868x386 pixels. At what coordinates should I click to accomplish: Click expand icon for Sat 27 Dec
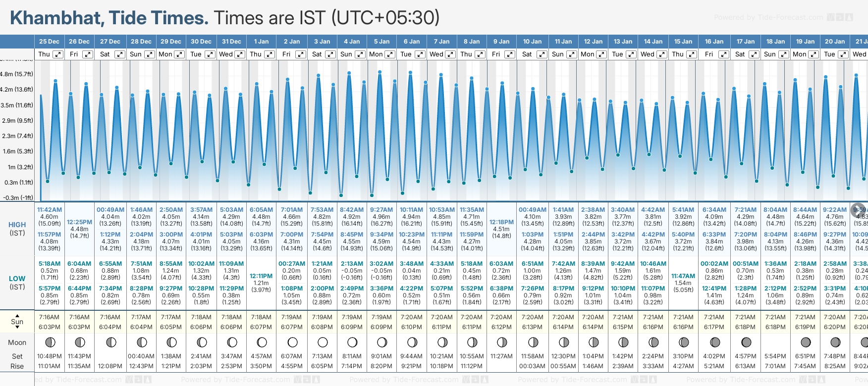120,54
